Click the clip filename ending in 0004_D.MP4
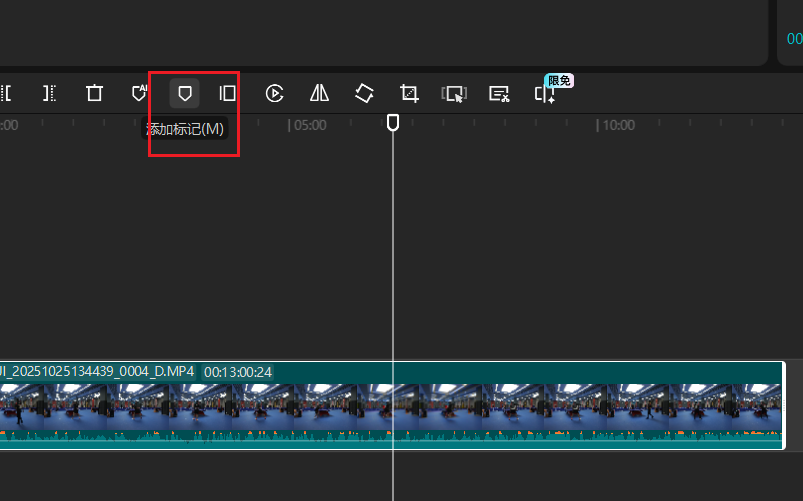This screenshot has height=501, width=803. pos(98,372)
